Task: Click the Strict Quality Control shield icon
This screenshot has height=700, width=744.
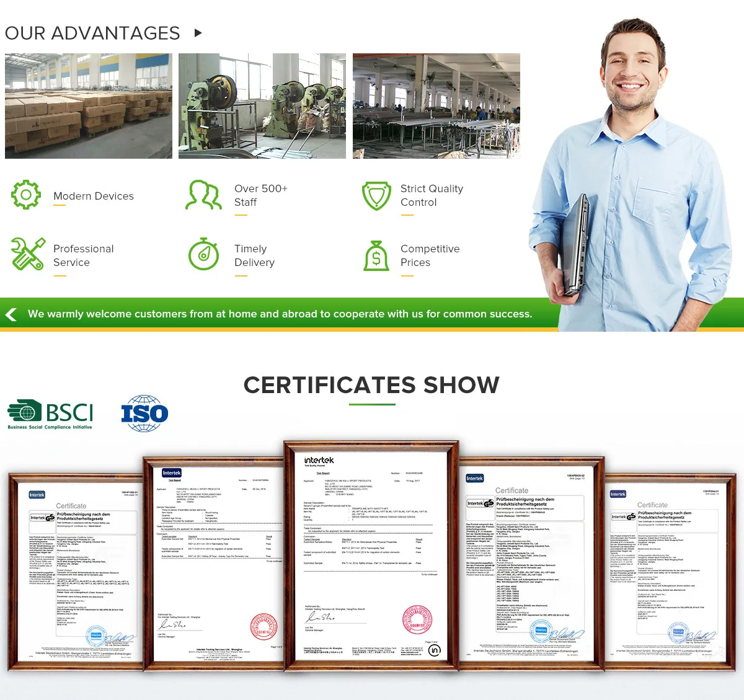Action: 376,196
